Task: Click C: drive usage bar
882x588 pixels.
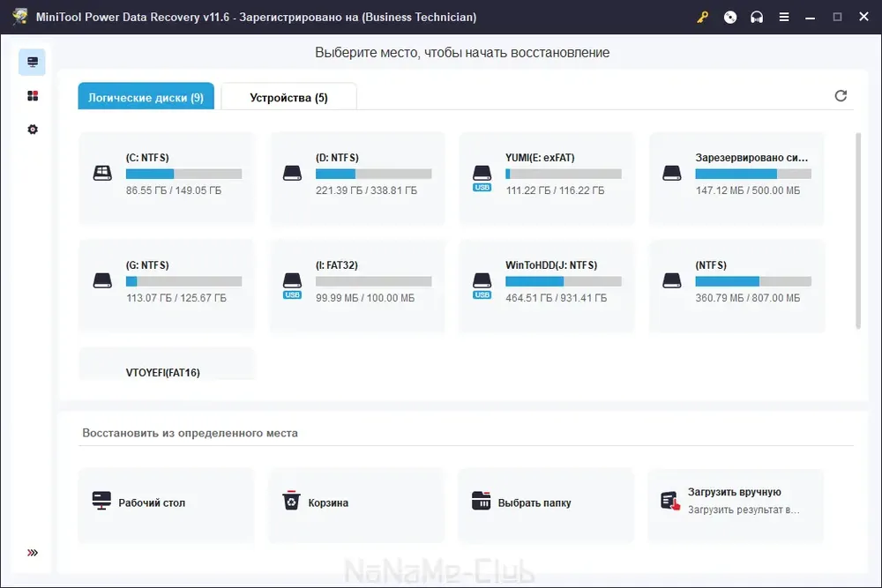Action: [184, 174]
